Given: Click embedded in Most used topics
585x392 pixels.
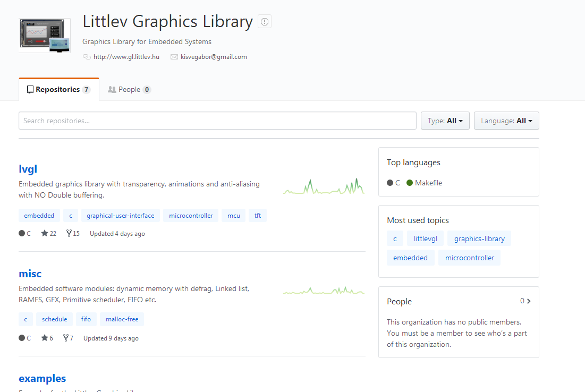Looking at the screenshot, I should tap(410, 258).
